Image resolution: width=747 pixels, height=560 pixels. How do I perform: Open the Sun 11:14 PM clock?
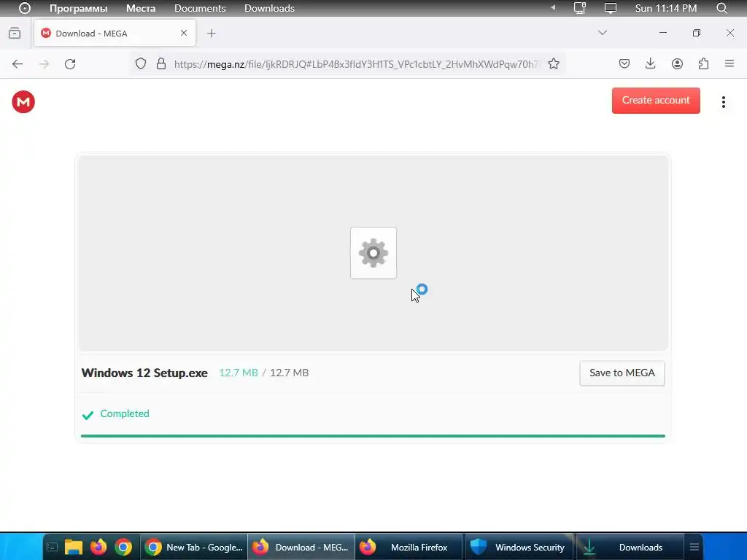coord(666,8)
